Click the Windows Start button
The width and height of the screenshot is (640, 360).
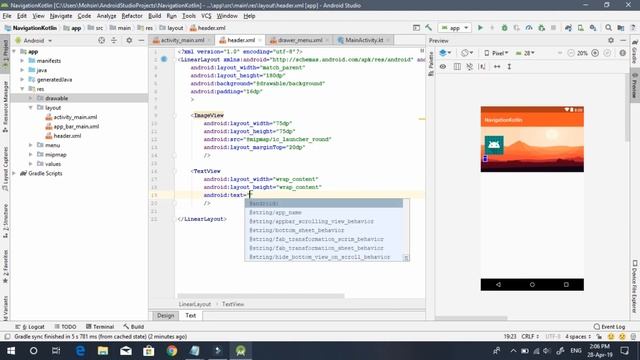coord(11,351)
